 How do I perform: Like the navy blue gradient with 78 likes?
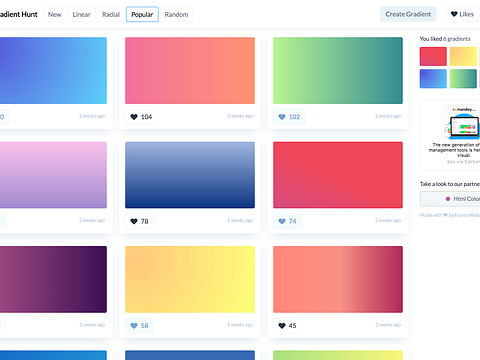[139, 221]
